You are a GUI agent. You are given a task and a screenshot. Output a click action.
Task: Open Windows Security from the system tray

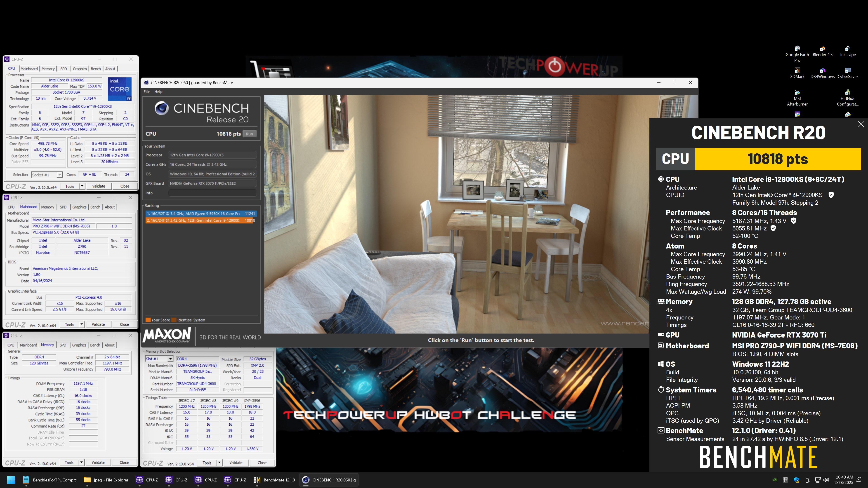pyautogui.click(x=796, y=480)
